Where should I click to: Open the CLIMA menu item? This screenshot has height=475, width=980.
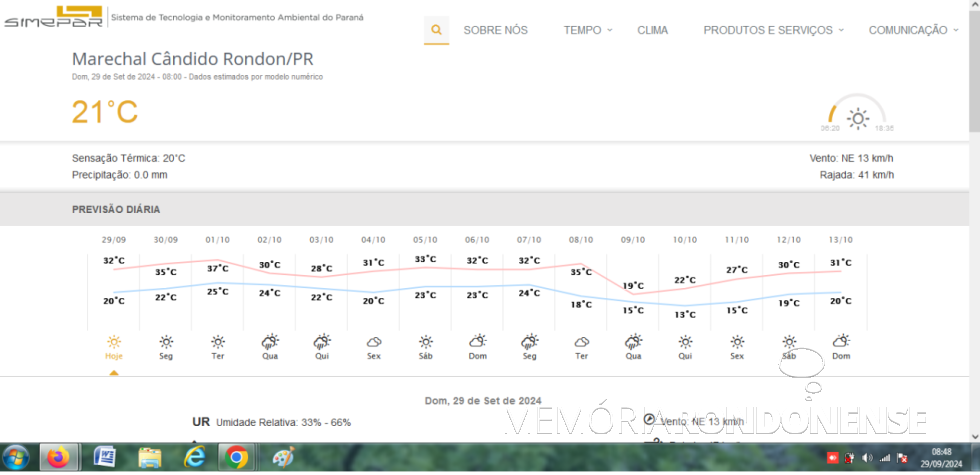click(x=653, y=30)
